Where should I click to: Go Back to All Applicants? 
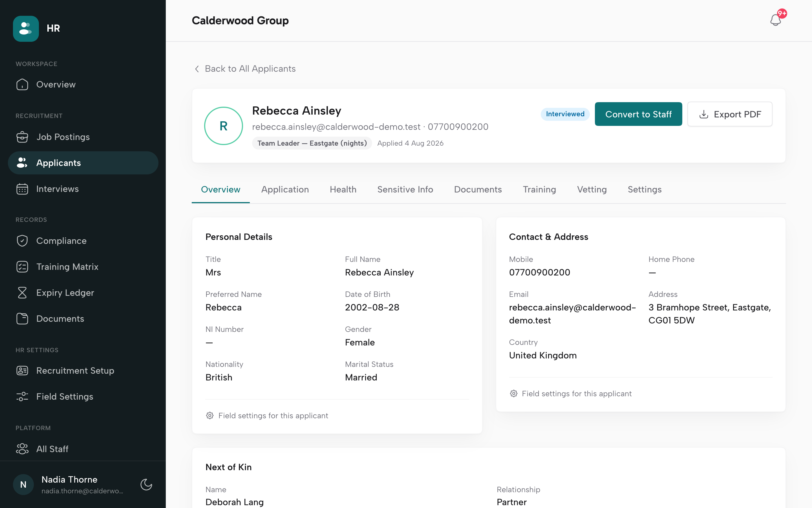click(245, 69)
